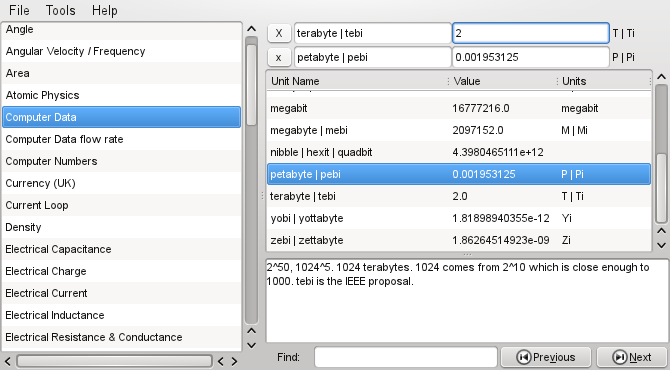Select the zebi | zettabyte row
Viewport: 670px width, 370px height.
click(x=459, y=241)
